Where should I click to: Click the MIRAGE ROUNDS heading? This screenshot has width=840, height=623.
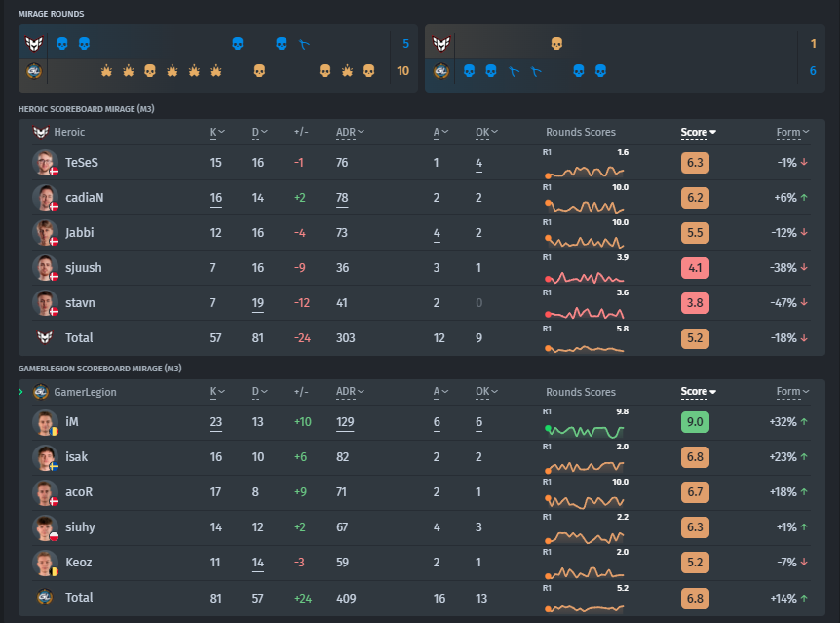pyautogui.click(x=51, y=14)
